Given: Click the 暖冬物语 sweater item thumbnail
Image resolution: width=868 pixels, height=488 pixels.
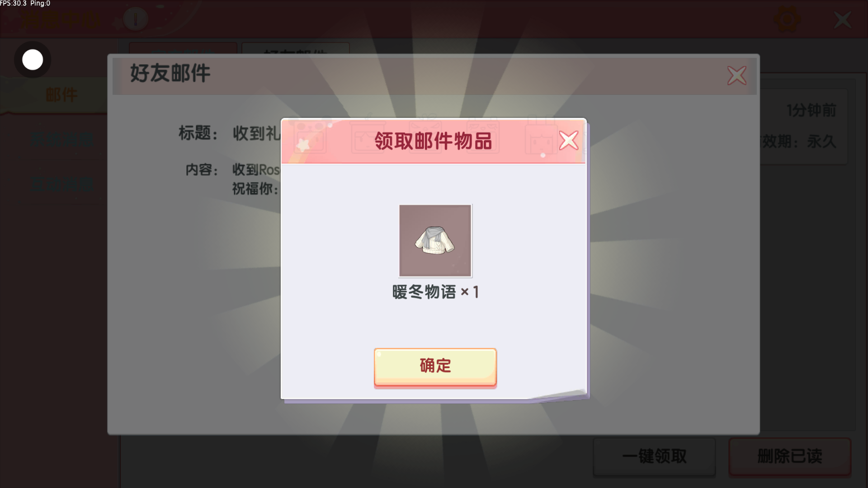Looking at the screenshot, I should (x=435, y=240).
